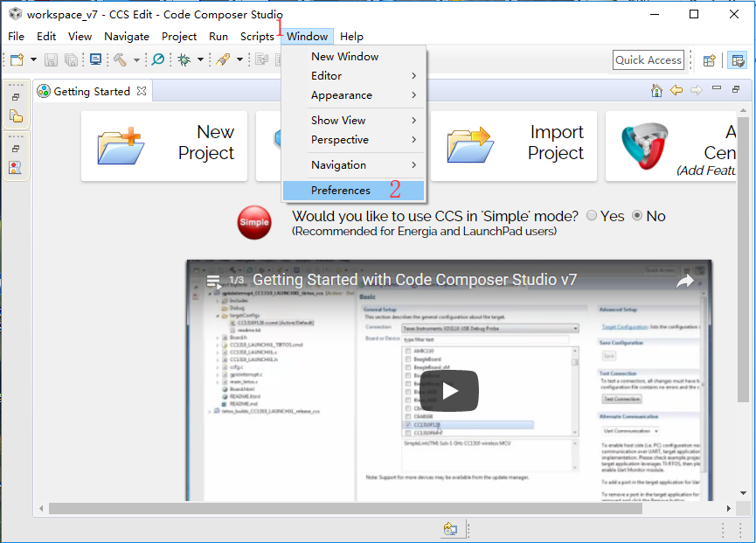756x543 pixels.
Task: Expand the Build hammer dropdown arrow
Action: pyautogui.click(x=136, y=59)
